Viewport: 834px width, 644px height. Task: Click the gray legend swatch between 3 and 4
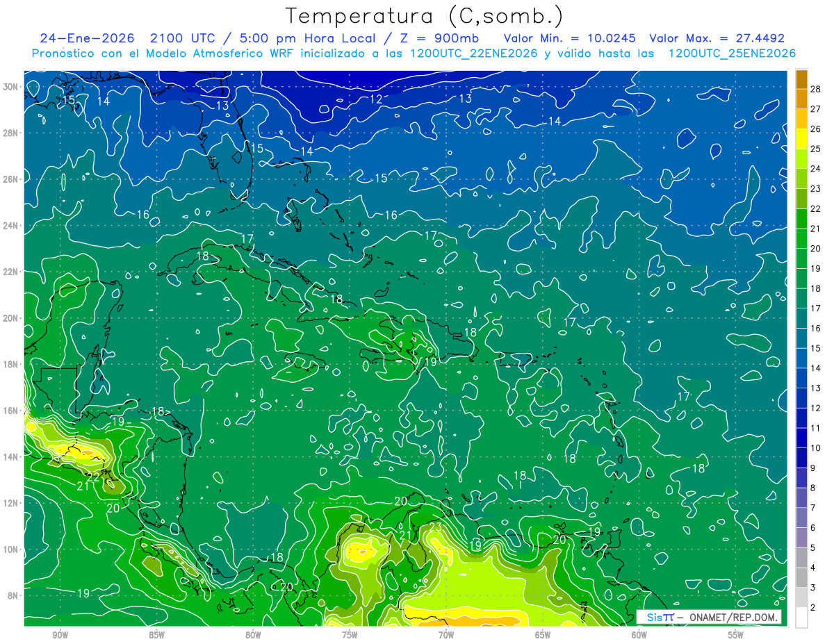point(801,577)
